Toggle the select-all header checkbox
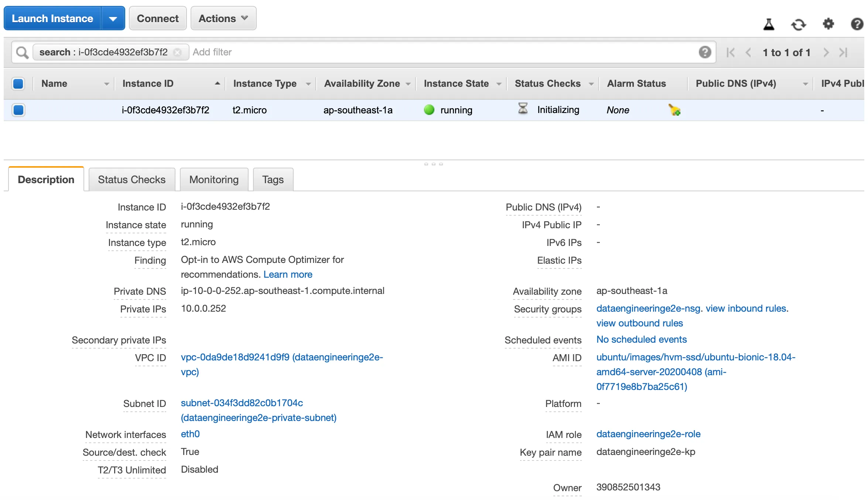 18,84
